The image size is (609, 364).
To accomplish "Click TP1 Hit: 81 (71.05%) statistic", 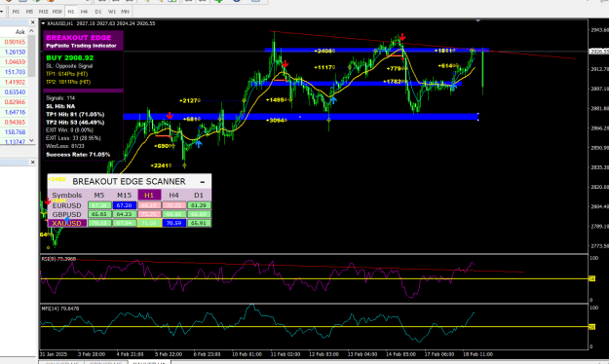I will click(75, 115).
